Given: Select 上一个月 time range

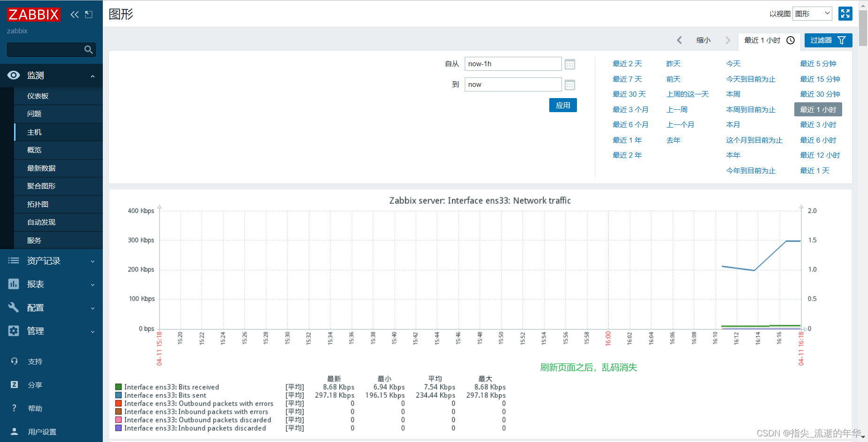Looking at the screenshot, I should 680,125.
